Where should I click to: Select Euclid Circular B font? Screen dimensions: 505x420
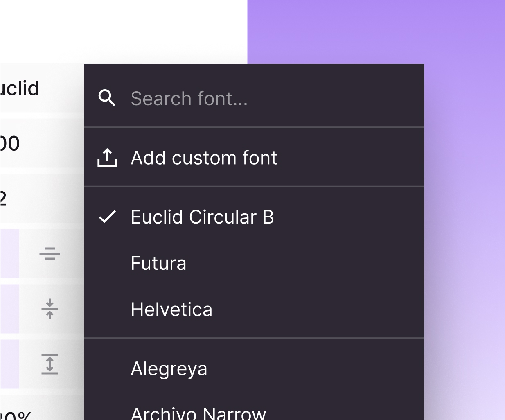(254, 217)
